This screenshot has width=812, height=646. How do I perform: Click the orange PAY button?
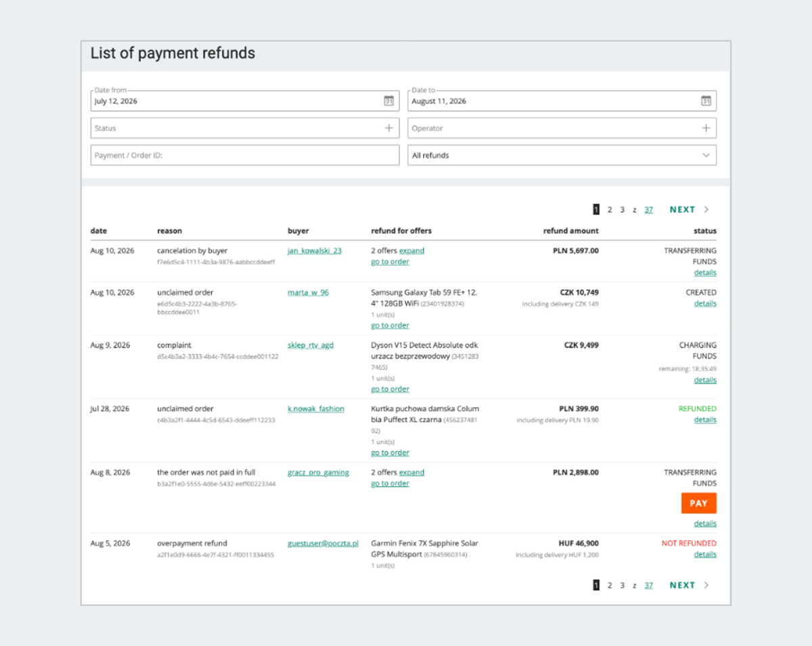(x=698, y=503)
